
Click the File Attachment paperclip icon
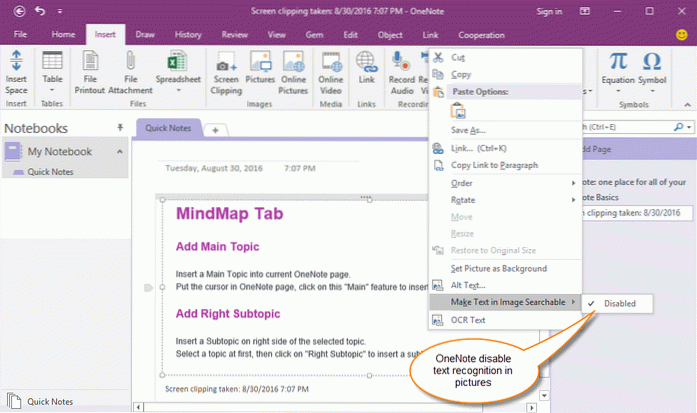tap(130, 60)
